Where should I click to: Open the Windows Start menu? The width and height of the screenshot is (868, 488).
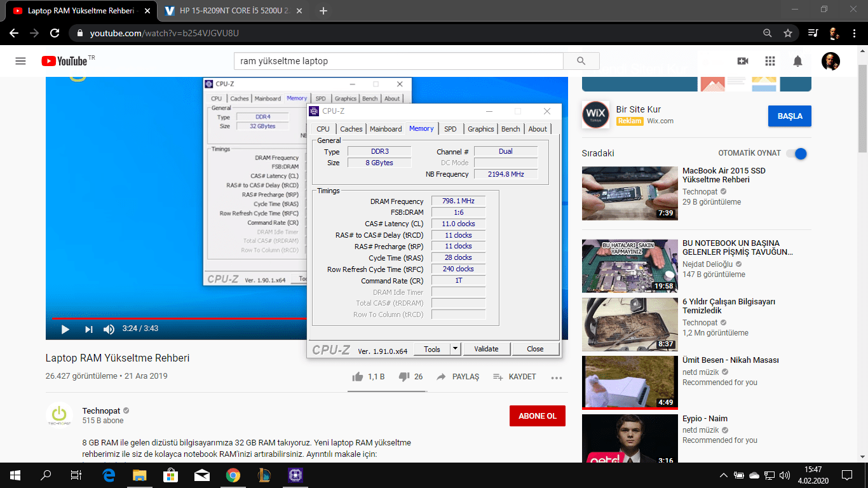[15, 475]
